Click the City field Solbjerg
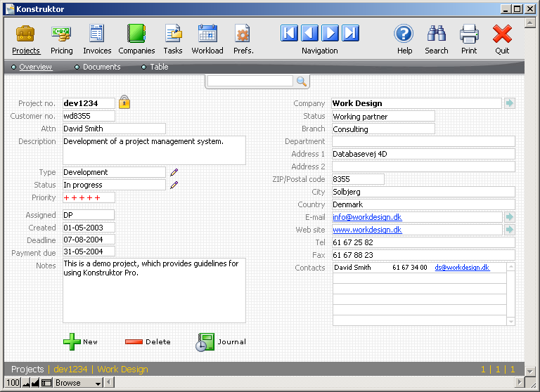This screenshot has height=392, width=540. click(423, 192)
